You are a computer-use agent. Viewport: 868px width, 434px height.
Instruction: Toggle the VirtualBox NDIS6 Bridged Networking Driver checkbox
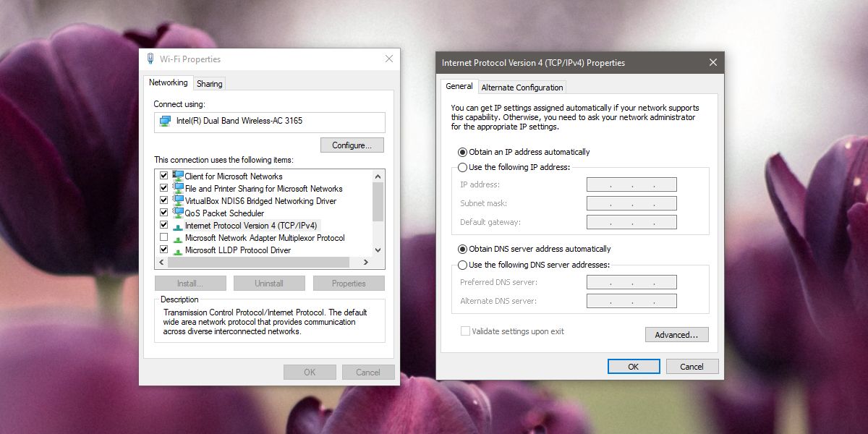point(163,200)
